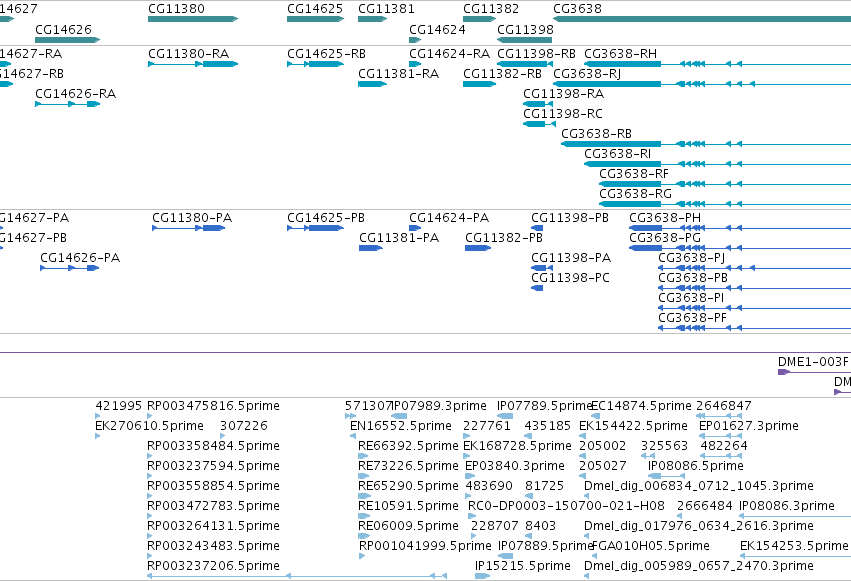Select protein CG3638-PJ feature
Image resolution: width=851 pixels, height=581 pixels.
[754, 268]
